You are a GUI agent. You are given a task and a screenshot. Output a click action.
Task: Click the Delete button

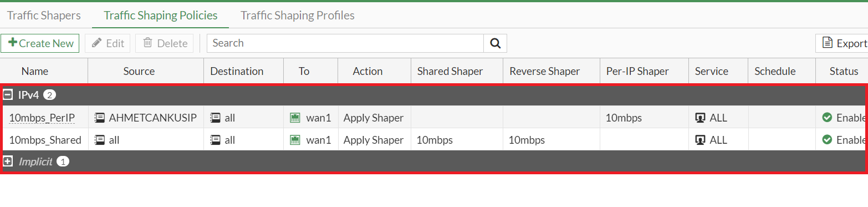(x=165, y=43)
